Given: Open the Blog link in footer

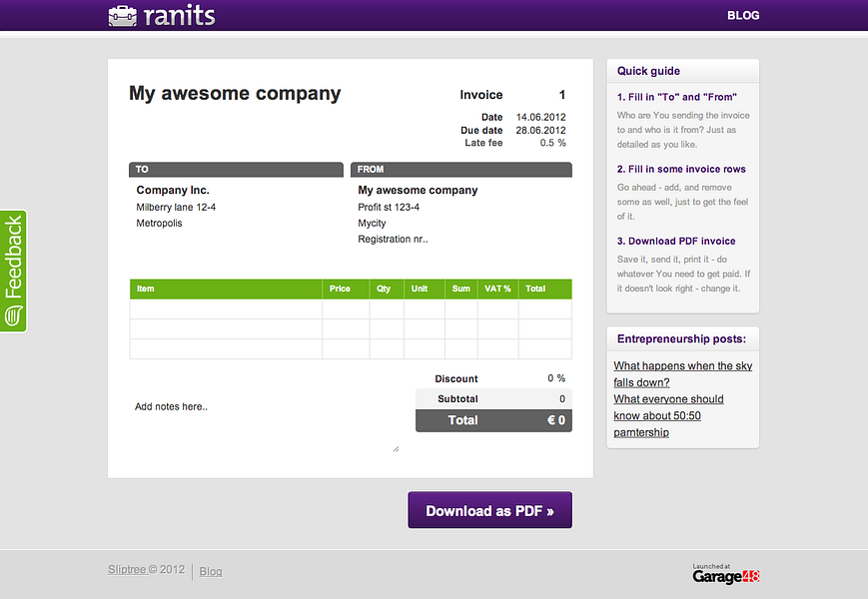Looking at the screenshot, I should (x=211, y=571).
